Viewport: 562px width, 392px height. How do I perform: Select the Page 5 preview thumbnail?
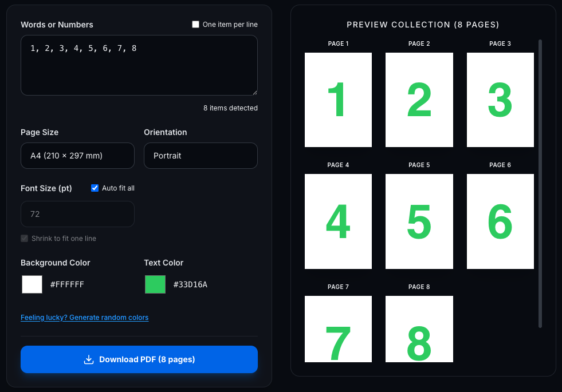pyautogui.click(x=419, y=221)
